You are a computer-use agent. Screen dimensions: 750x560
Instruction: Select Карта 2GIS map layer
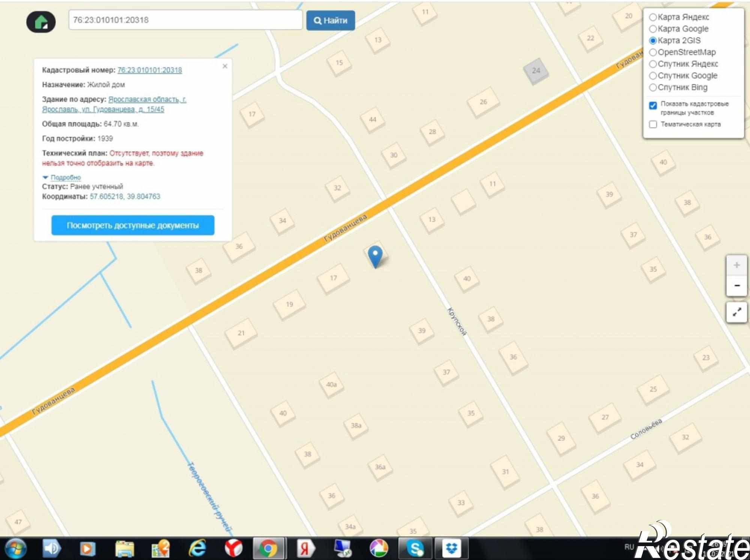point(653,40)
